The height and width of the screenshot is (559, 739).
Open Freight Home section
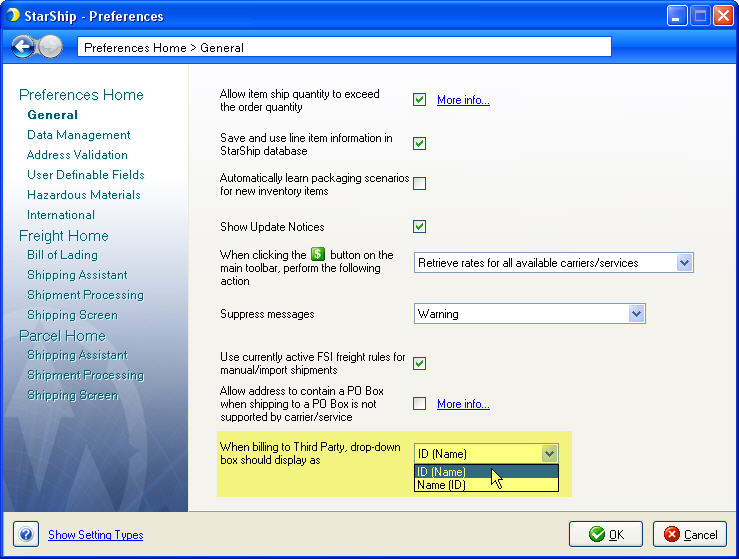(x=64, y=236)
